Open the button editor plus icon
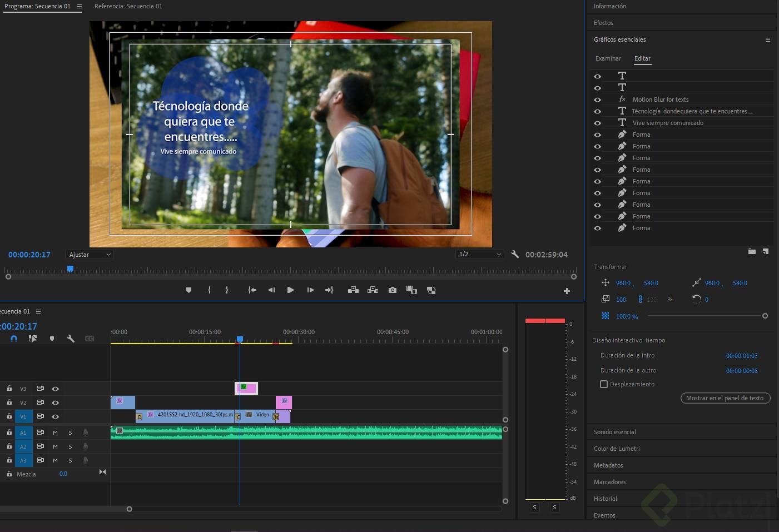779x532 pixels. [x=567, y=291]
